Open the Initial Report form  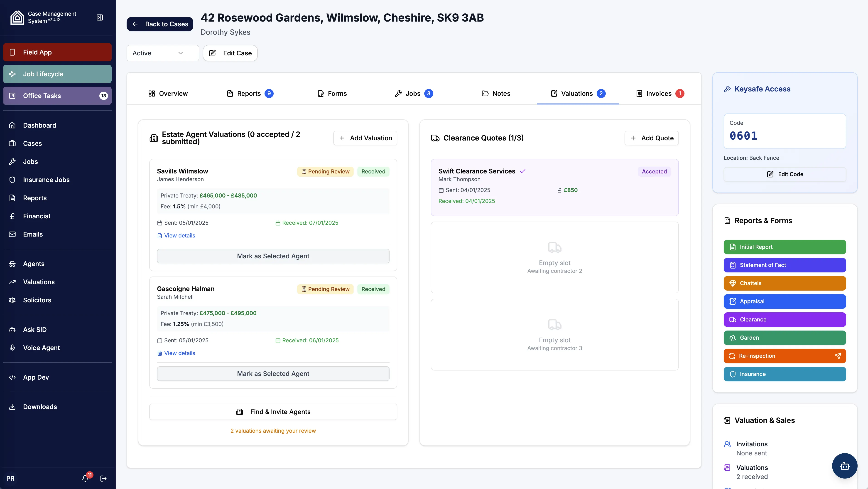coord(785,247)
